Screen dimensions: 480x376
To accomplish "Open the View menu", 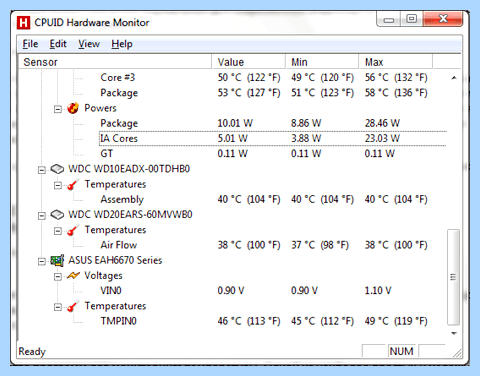I will tap(89, 44).
